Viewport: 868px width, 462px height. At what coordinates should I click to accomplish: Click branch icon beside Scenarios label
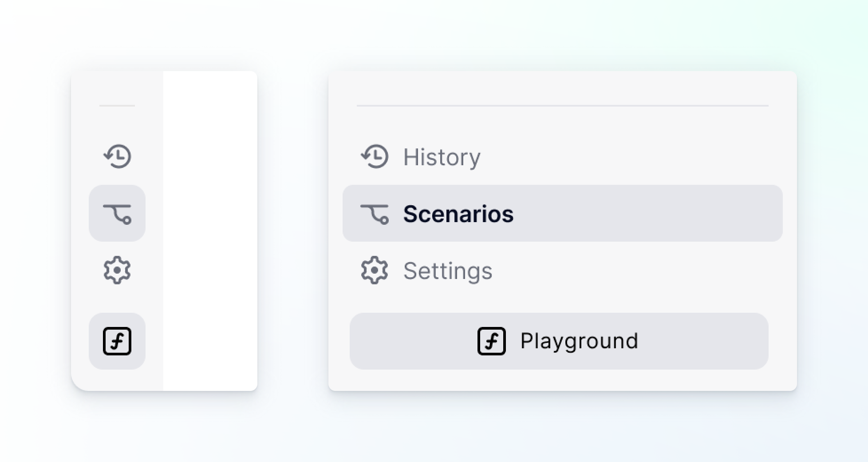(x=375, y=214)
